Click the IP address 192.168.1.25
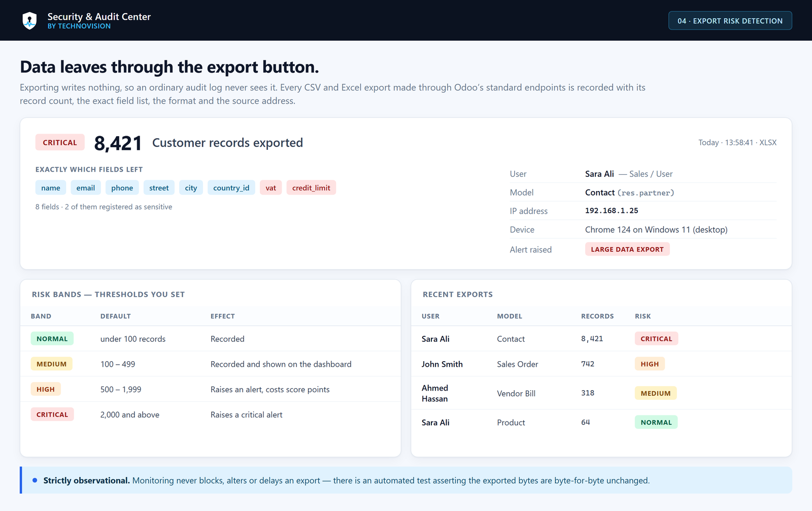Viewport: 812px width, 511px height. pos(612,211)
